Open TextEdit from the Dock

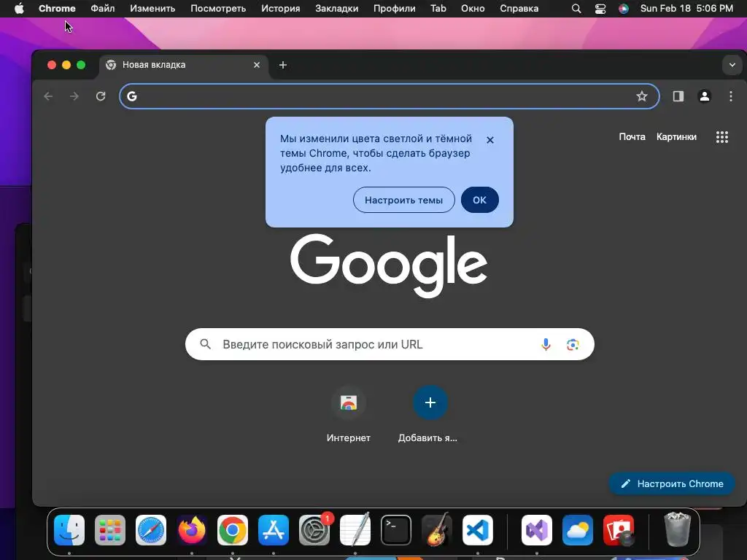(x=355, y=530)
